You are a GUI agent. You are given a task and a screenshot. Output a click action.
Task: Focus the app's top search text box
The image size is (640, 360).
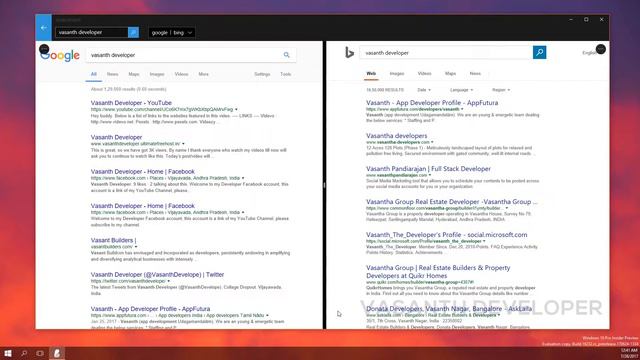click(x=92, y=32)
